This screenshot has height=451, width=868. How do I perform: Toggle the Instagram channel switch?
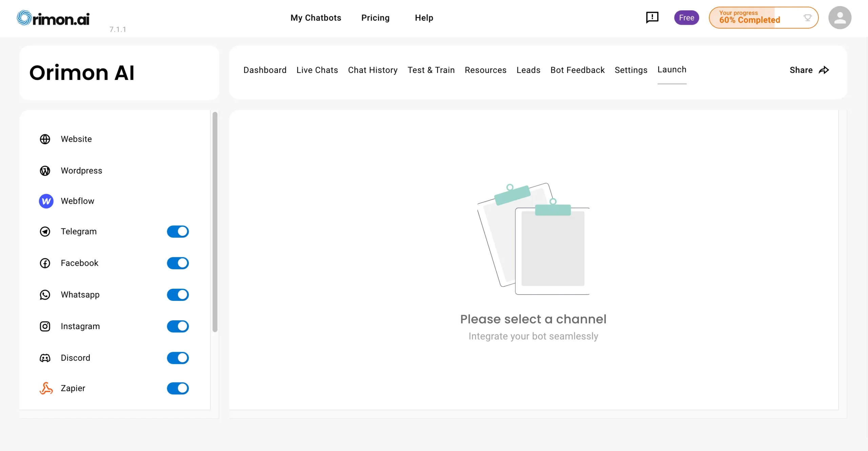[178, 326]
